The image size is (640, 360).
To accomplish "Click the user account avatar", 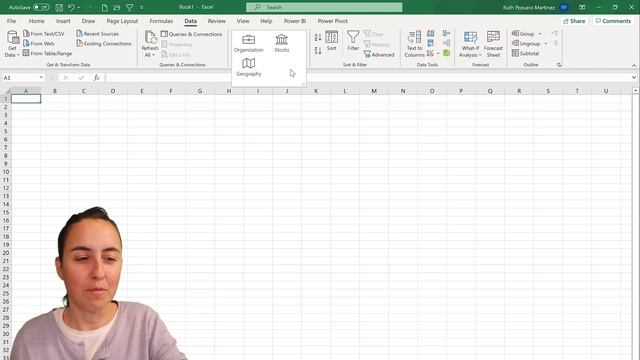I will [564, 7].
